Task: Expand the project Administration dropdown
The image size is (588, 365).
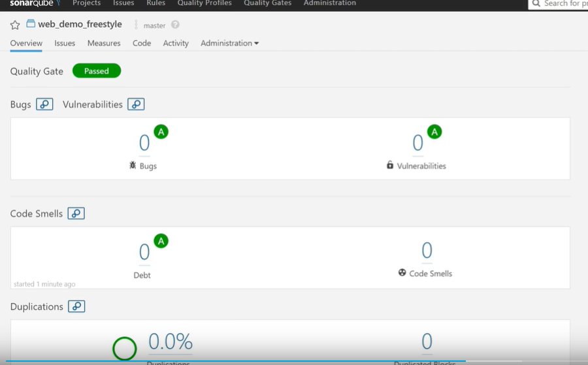Action: coord(229,43)
